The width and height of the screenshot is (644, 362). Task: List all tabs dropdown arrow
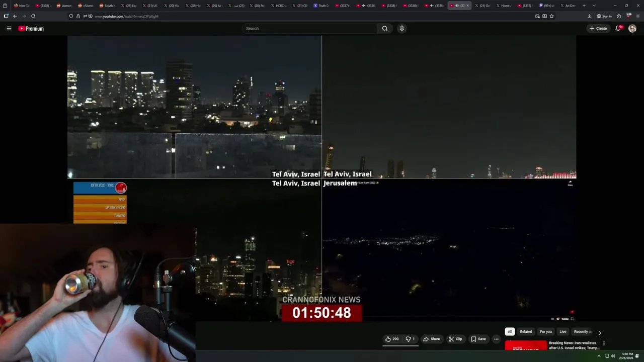pyautogui.click(x=594, y=6)
